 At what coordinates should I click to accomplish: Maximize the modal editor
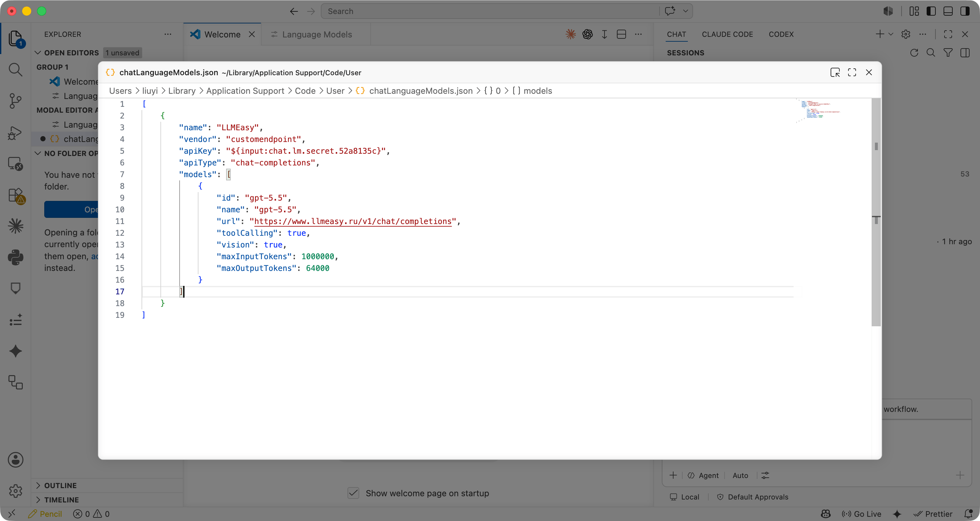coord(852,72)
